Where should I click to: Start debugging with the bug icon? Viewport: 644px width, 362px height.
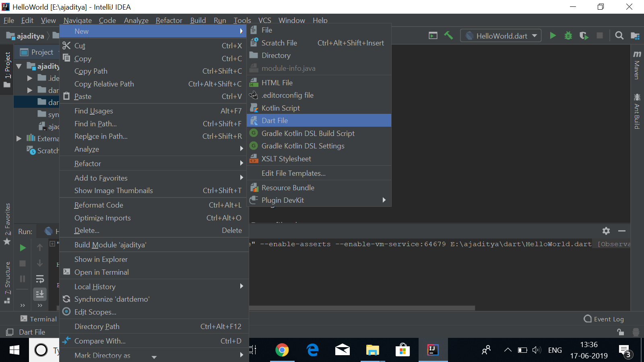point(568,35)
